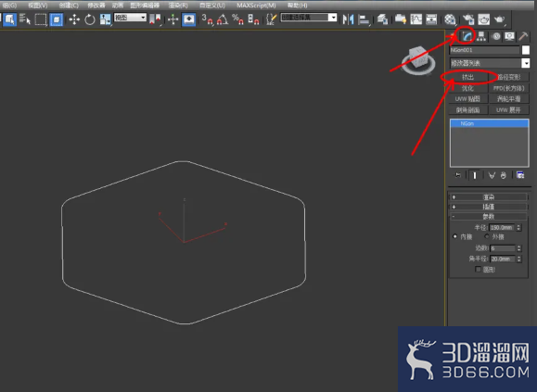Click the 半径 radius spinner arrows
The width and height of the screenshot is (537, 392).
[518, 227]
